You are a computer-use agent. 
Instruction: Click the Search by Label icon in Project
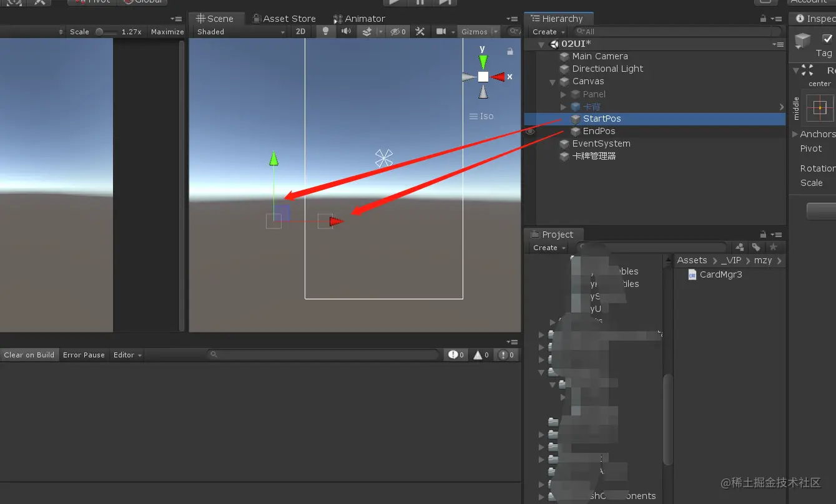coord(756,248)
